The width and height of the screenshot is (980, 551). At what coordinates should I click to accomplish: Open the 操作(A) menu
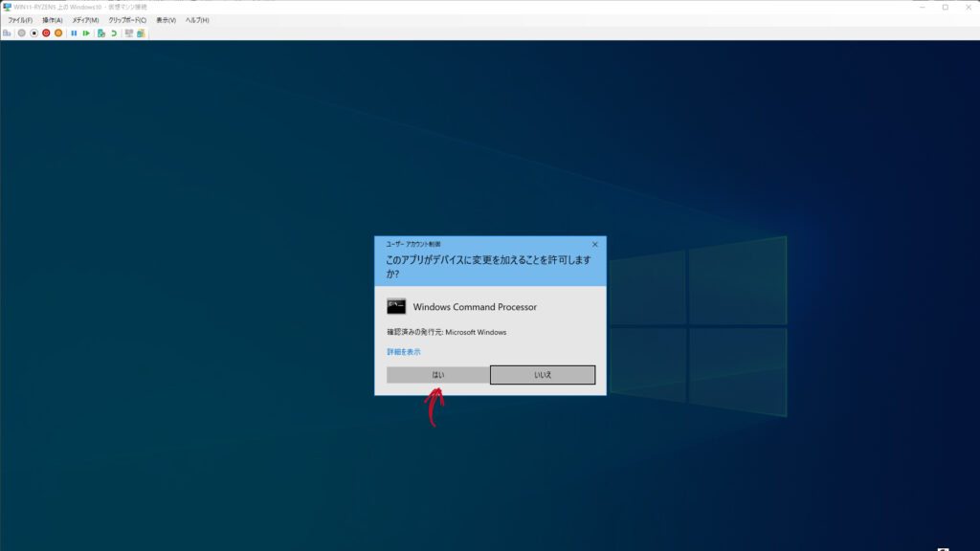(53, 20)
